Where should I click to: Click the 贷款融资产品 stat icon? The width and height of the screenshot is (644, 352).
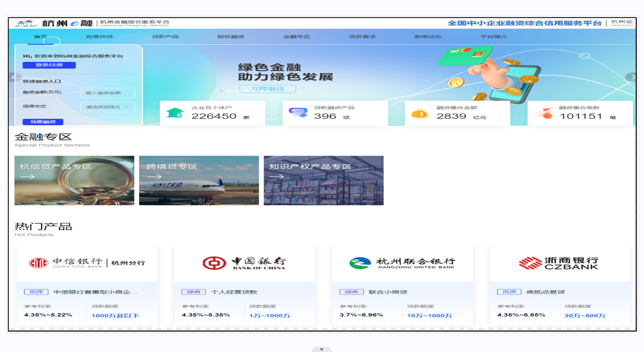point(298,113)
